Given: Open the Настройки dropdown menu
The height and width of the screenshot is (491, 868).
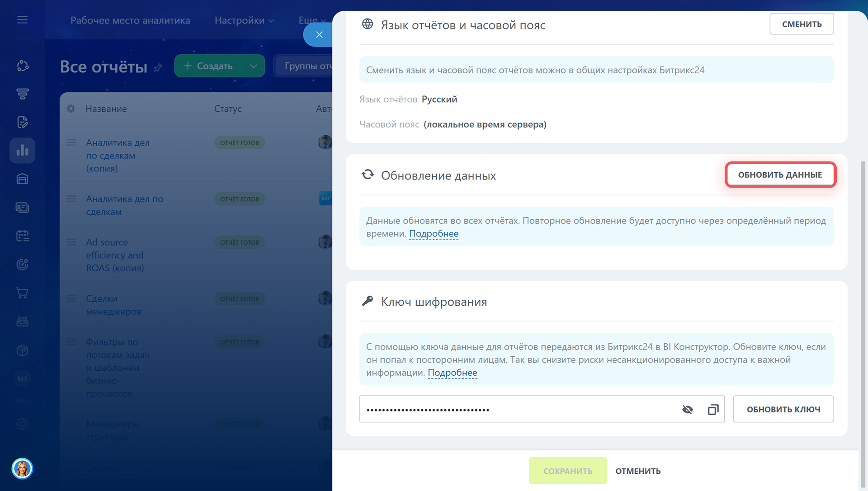Looking at the screenshot, I should (x=244, y=20).
